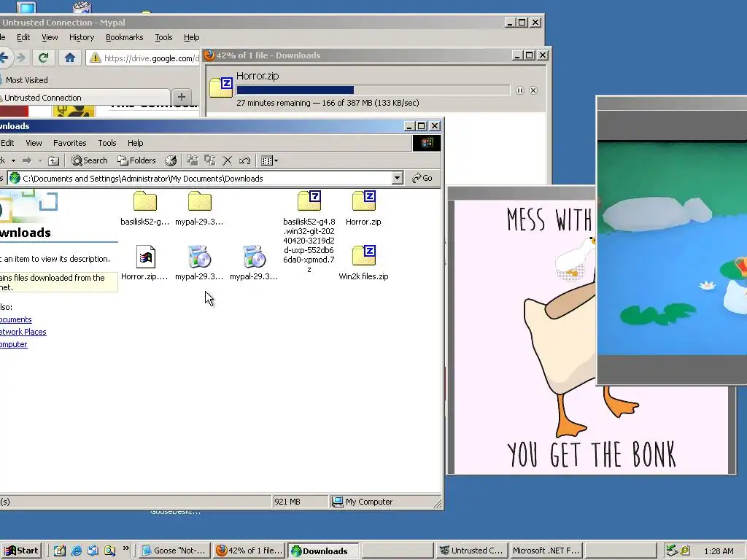
Task: Click the Delete X icon in Explorer toolbar
Action: click(228, 160)
